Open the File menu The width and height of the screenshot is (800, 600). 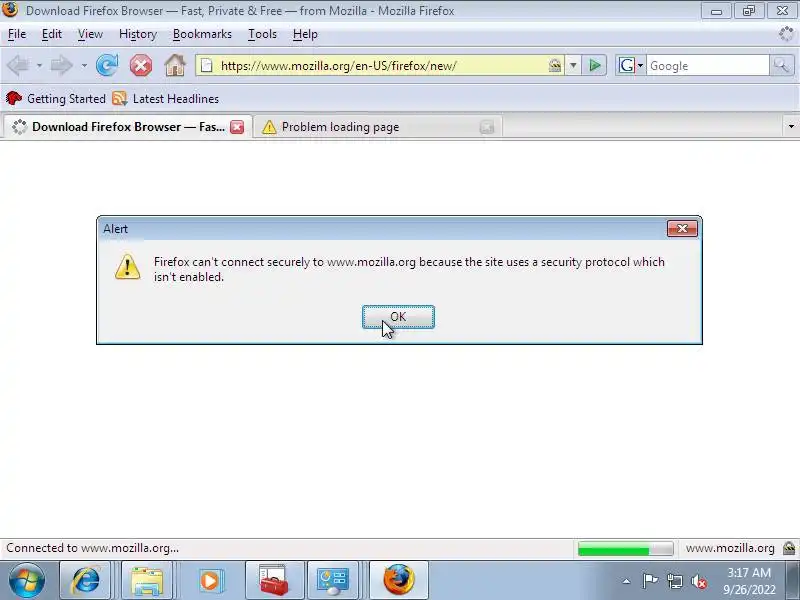(17, 34)
